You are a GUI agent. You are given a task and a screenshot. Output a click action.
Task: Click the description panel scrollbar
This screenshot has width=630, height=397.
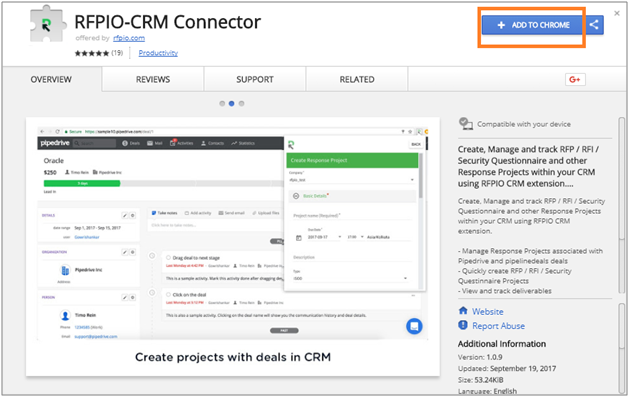click(622, 206)
